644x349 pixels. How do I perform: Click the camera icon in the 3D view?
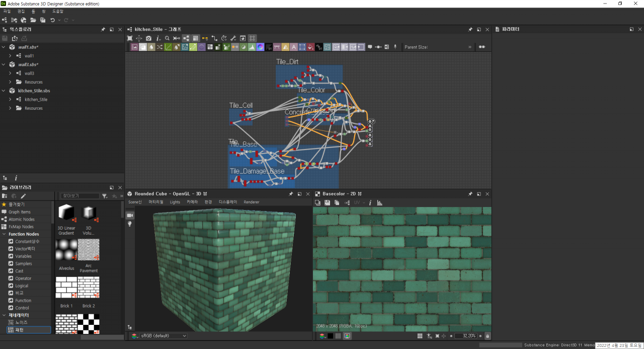[x=130, y=215]
